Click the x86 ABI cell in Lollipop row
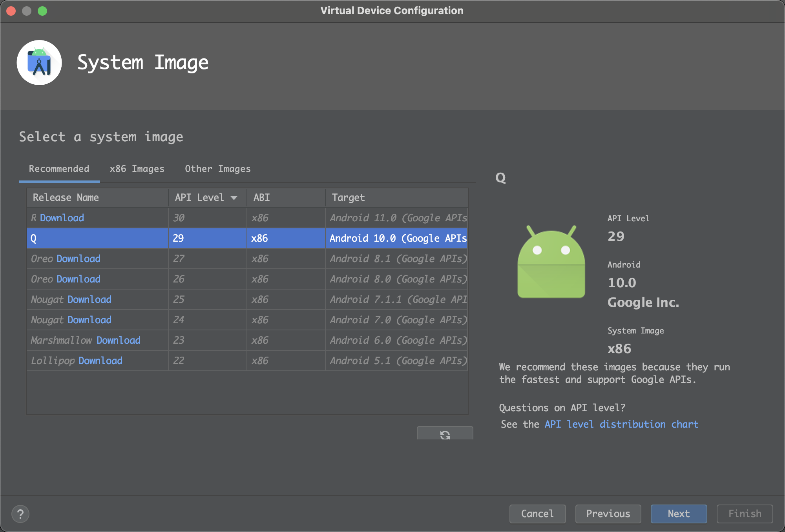 (286, 361)
